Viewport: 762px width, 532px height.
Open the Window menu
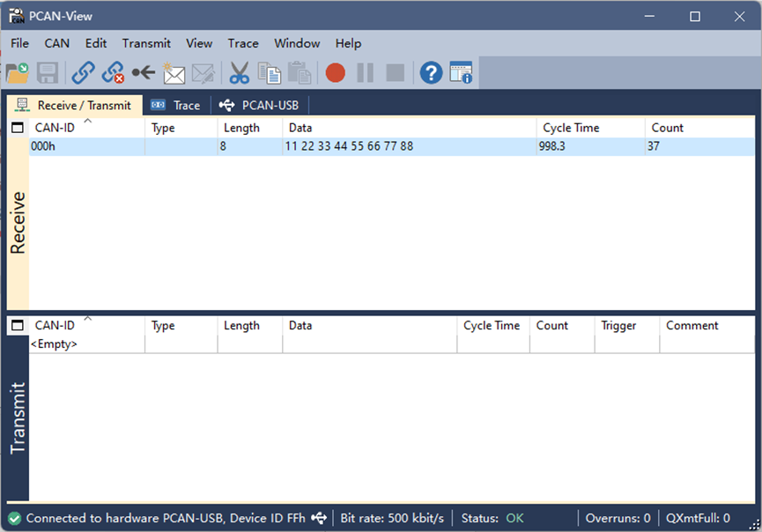point(297,43)
